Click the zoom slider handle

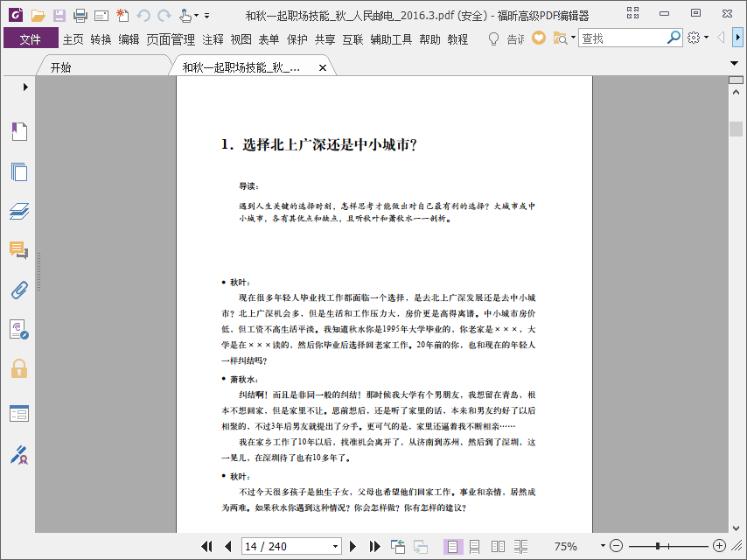coord(658,546)
